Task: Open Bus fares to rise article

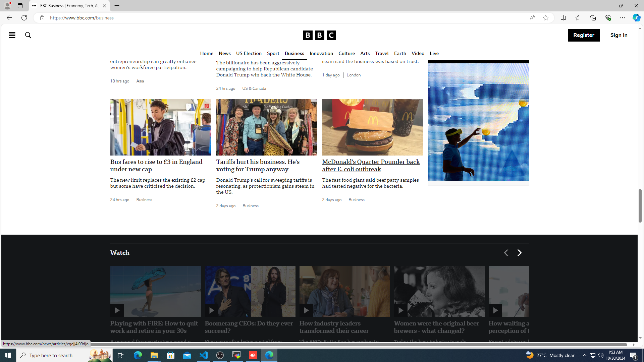Action: pyautogui.click(x=156, y=166)
